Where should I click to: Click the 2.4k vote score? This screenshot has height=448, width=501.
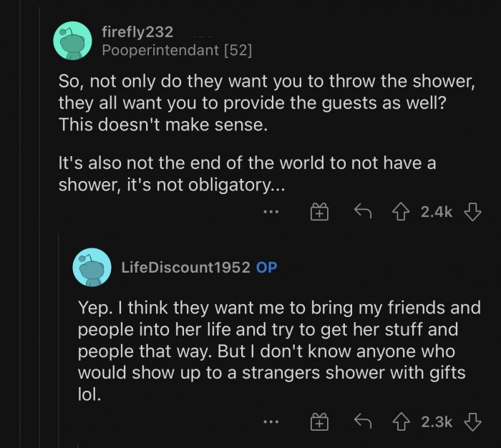(436, 211)
